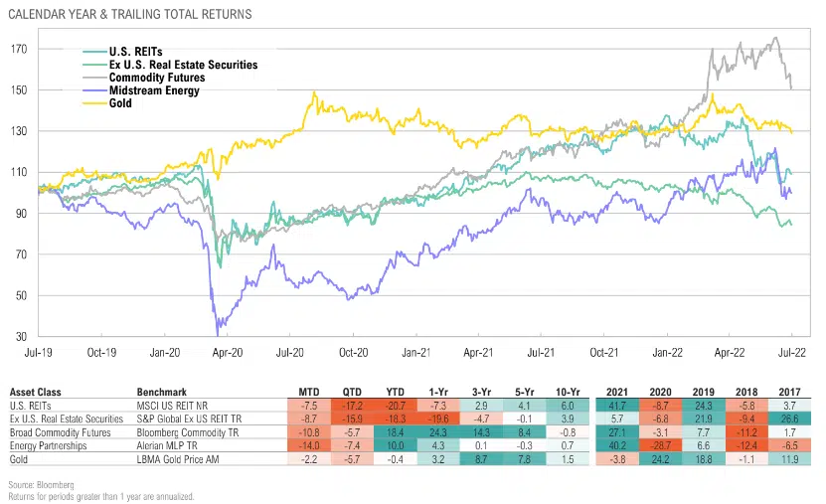The image size is (826, 504).
Task: Click the yellow Gold legend line swatch
Action: (x=93, y=103)
